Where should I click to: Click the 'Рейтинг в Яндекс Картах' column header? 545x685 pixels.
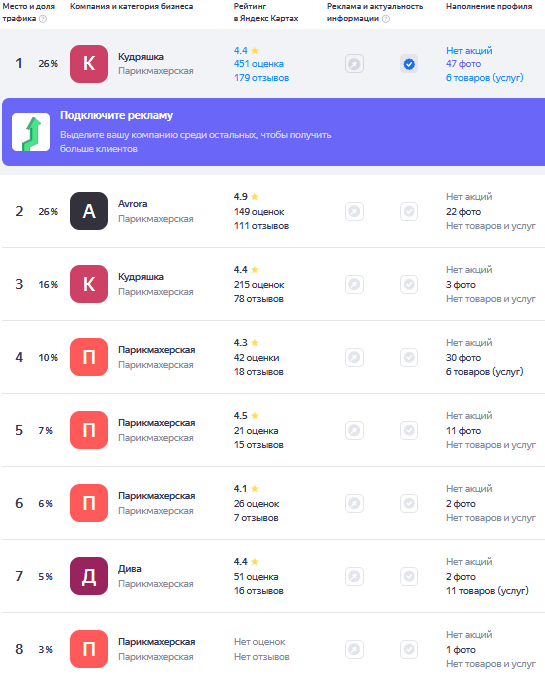266,12
